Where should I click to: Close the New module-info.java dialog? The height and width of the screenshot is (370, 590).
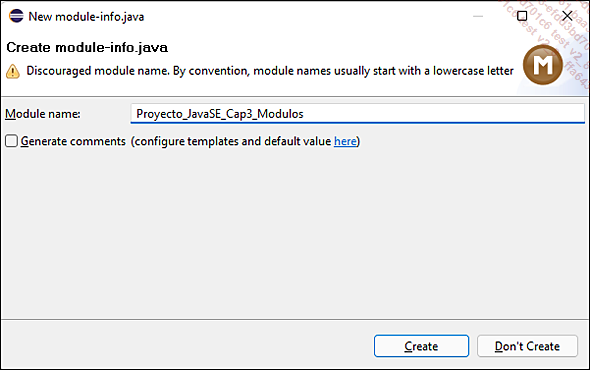[x=567, y=16]
